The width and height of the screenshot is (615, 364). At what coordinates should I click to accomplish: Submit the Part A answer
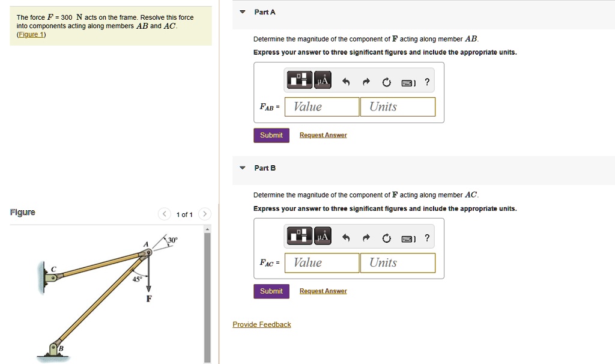[x=271, y=135]
